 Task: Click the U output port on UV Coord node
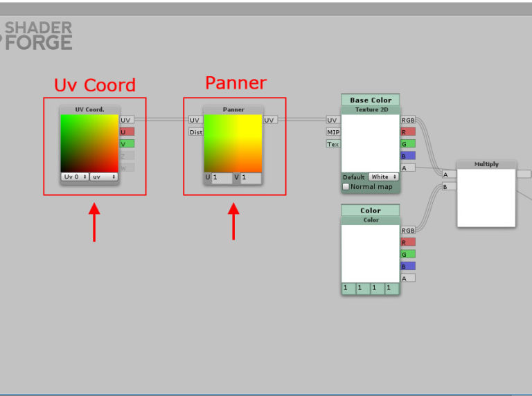click(x=127, y=132)
